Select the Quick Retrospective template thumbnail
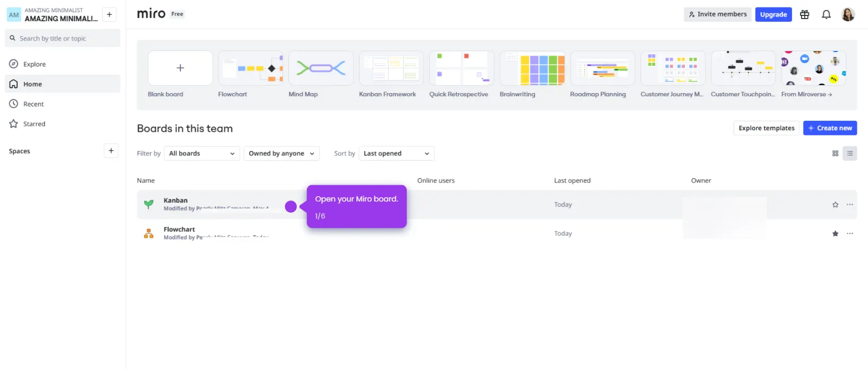 pos(462,68)
